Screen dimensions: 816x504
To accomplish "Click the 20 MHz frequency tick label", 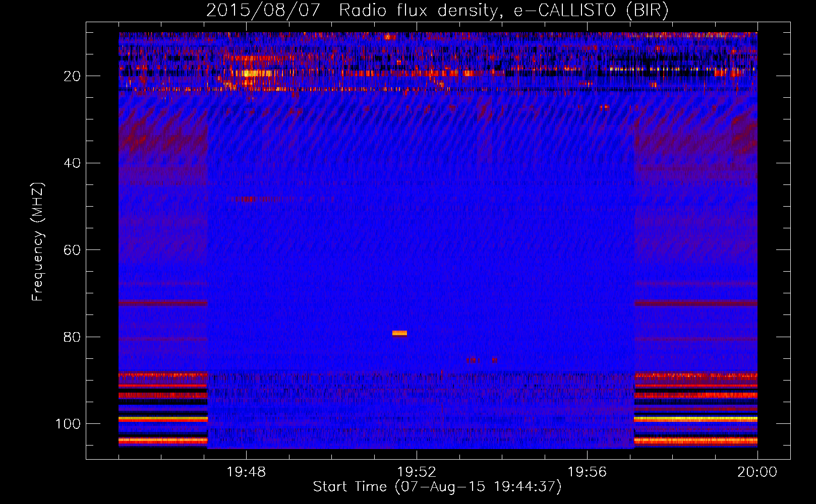I will point(72,76).
